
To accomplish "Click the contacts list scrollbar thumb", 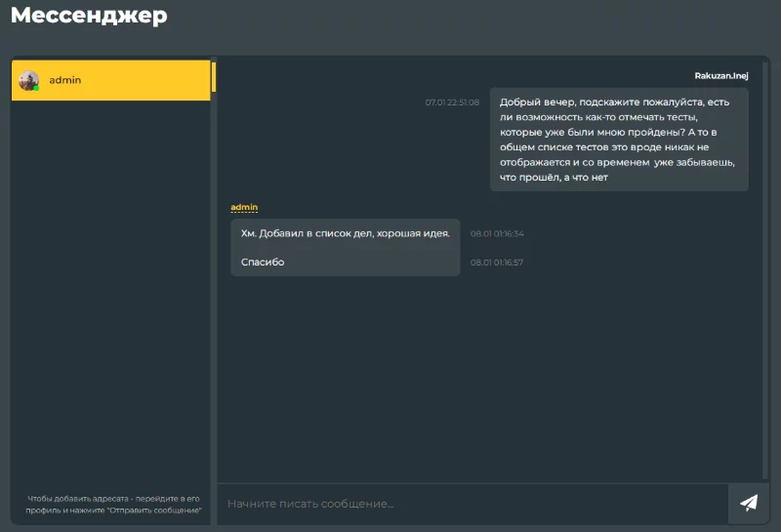I will [x=214, y=77].
